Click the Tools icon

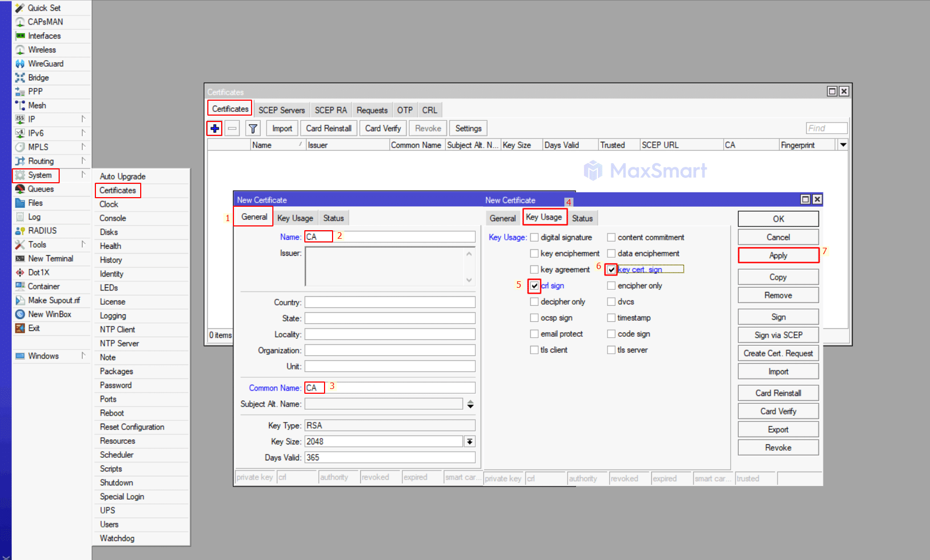coord(20,245)
